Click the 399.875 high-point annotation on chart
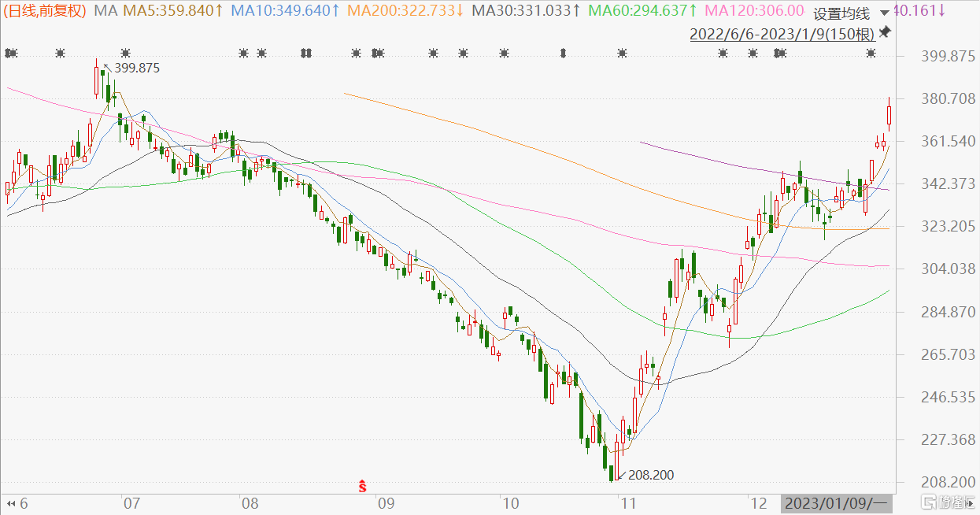Viewport: 980px width, 515px height. tap(137, 69)
